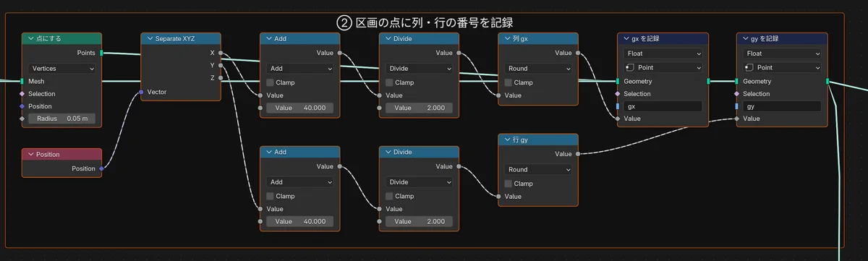This screenshot has height=261, width=868.
Task: Select the gx を記録 node header
Action: [663, 39]
